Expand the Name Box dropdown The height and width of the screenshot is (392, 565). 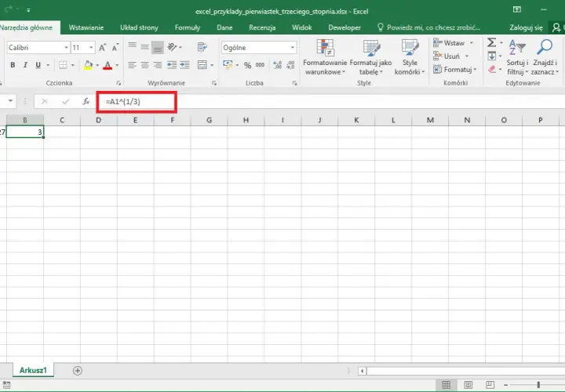[x=10, y=101]
